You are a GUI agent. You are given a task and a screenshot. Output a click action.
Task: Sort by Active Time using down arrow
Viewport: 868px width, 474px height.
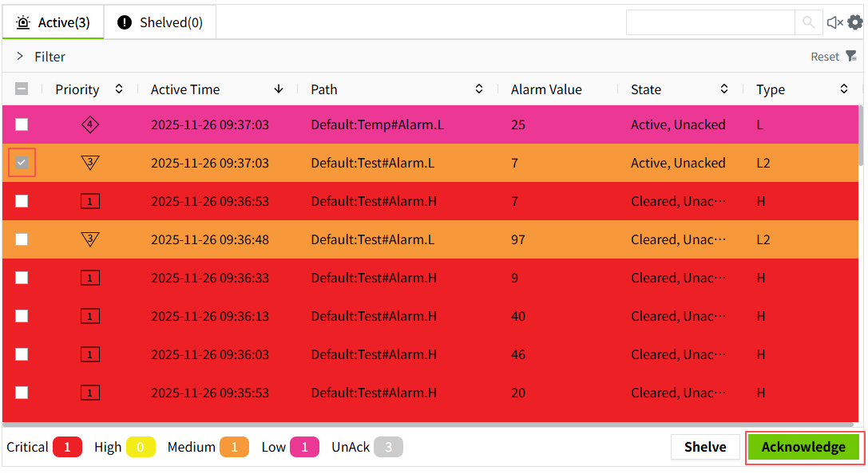[x=279, y=89]
